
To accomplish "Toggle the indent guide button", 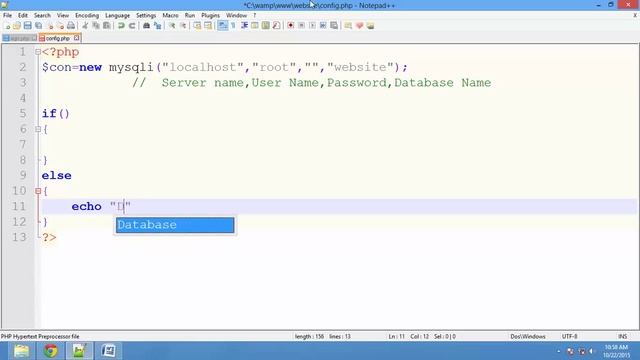I will (x=244, y=26).
